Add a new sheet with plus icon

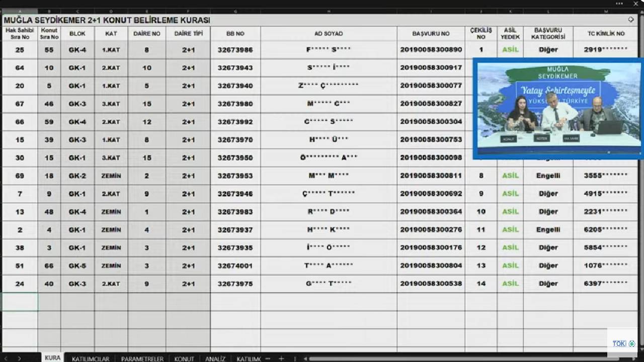[281, 358]
